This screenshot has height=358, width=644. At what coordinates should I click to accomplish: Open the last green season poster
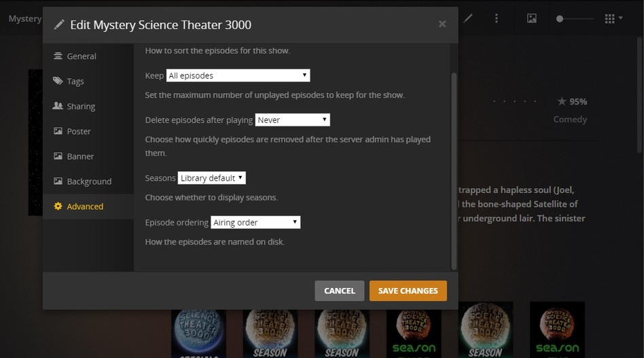(557, 330)
